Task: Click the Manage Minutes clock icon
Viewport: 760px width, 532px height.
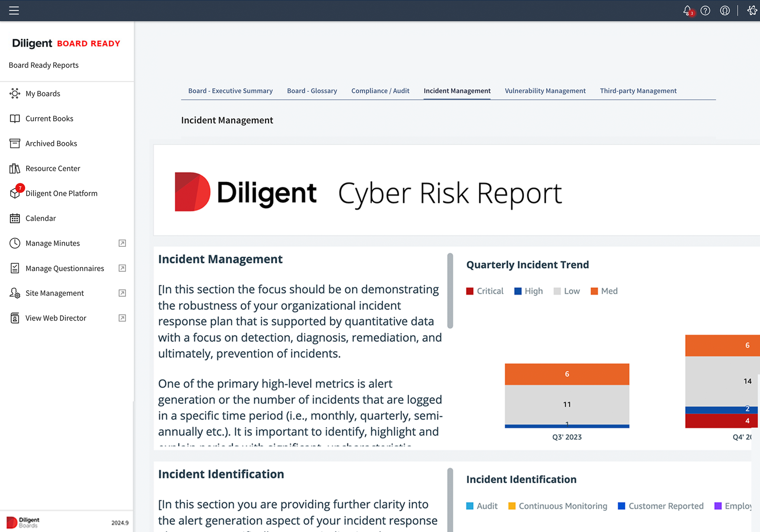Action: coord(15,243)
